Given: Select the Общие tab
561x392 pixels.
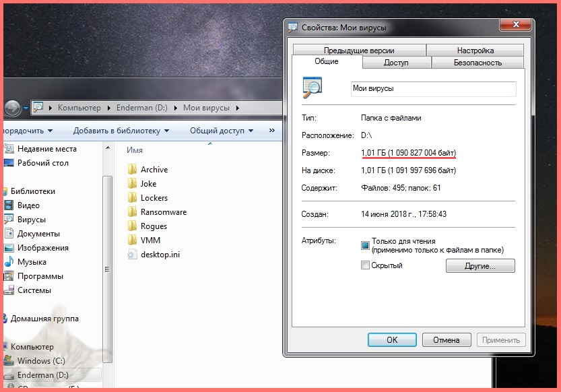Looking at the screenshot, I should (327, 61).
